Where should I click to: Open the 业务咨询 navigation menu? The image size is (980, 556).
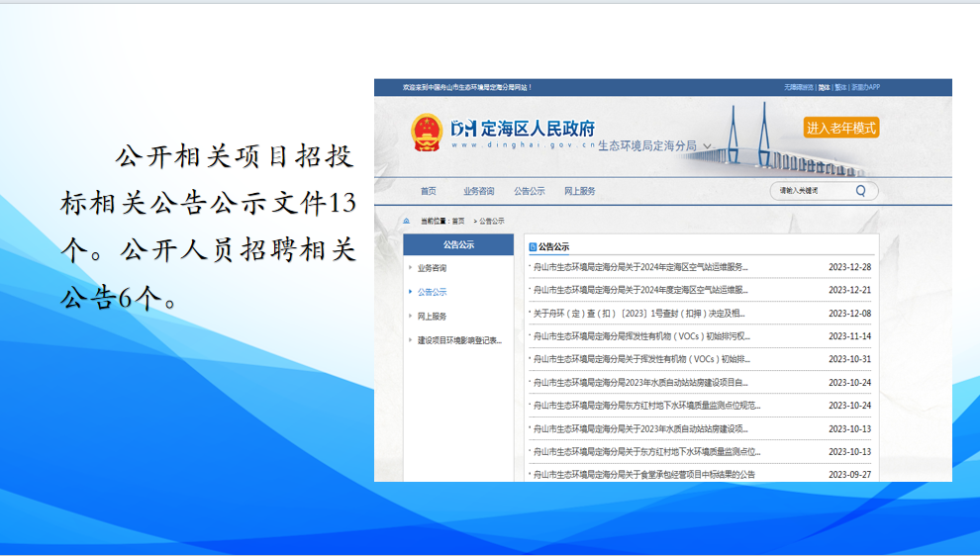coord(478,191)
